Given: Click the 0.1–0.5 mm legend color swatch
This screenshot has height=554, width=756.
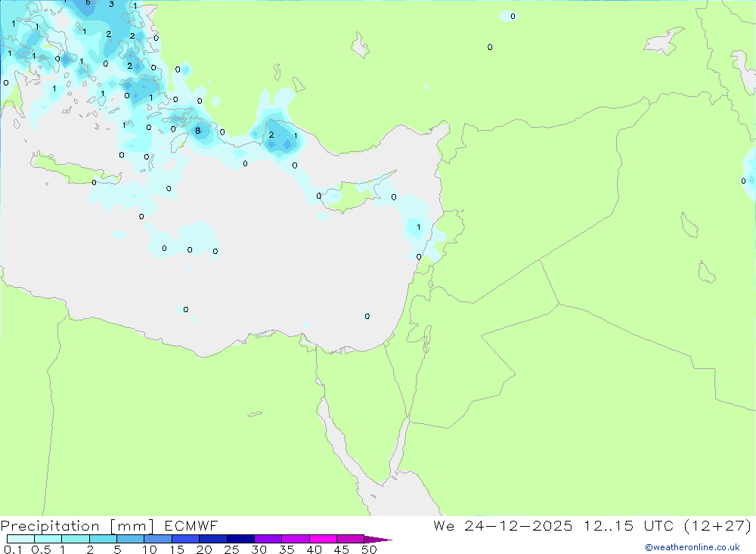Looking at the screenshot, I should coord(20,539).
